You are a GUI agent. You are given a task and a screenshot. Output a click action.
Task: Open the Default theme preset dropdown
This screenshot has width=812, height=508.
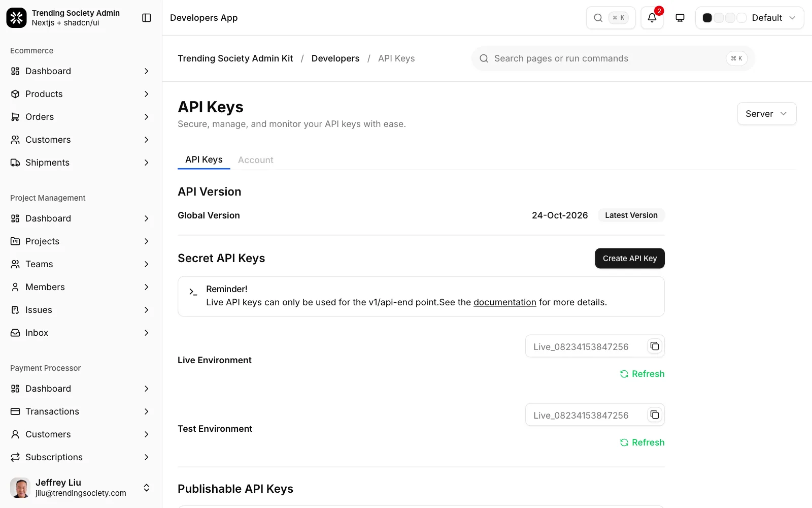pyautogui.click(x=750, y=18)
